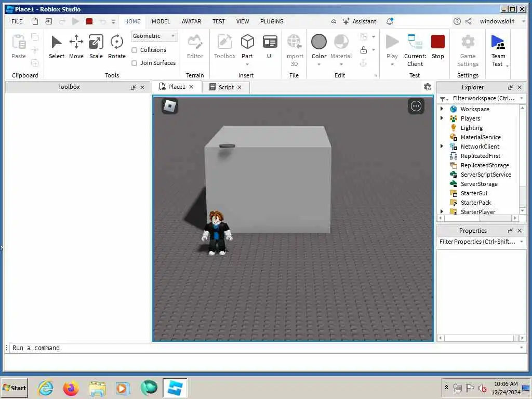
Task: Click the Explorer vertical scrollbar down arrow
Action: [523, 211]
